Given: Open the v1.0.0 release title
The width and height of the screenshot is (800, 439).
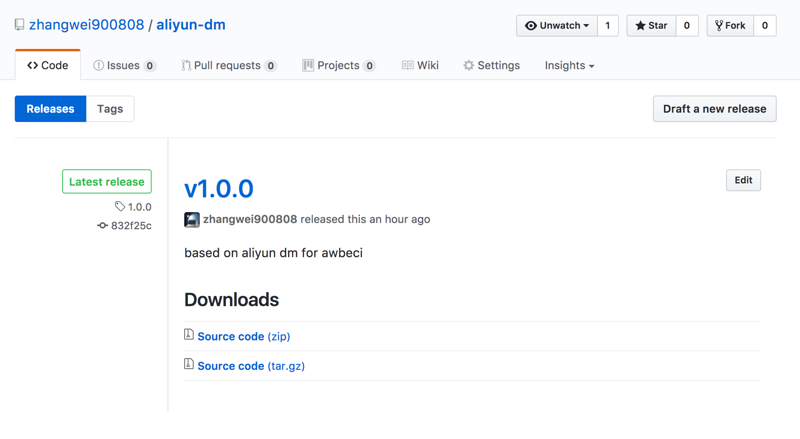Looking at the screenshot, I should pyautogui.click(x=219, y=189).
